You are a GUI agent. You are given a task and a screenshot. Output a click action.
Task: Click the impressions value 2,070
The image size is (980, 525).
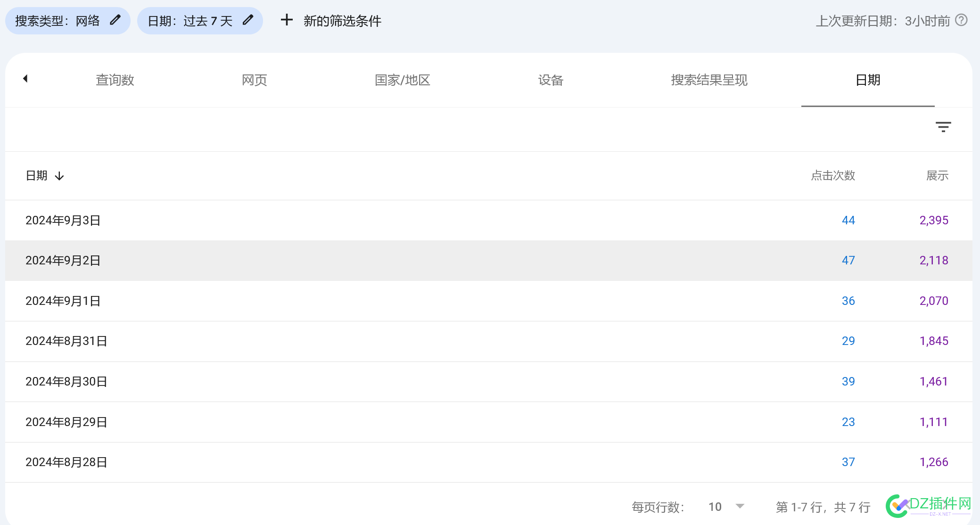[x=934, y=301]
